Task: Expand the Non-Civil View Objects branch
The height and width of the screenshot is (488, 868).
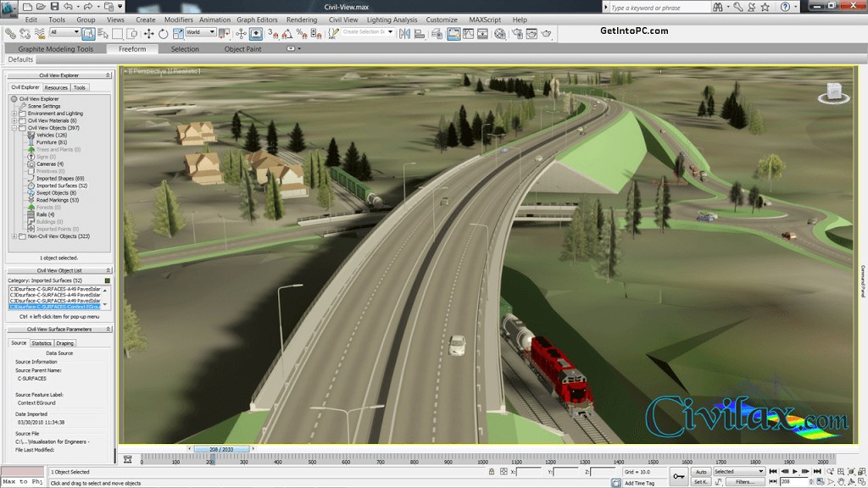Action: click(14, 236)
